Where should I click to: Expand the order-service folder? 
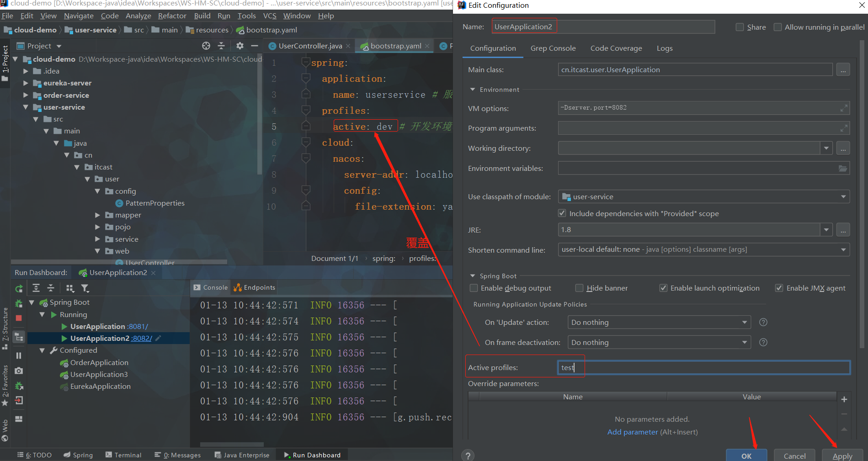click(x=26, y=95)
